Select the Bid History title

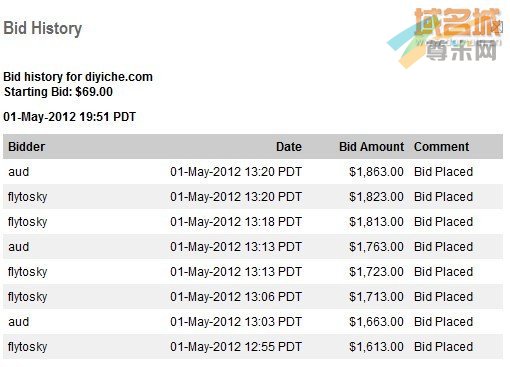[x=43, y=28]
